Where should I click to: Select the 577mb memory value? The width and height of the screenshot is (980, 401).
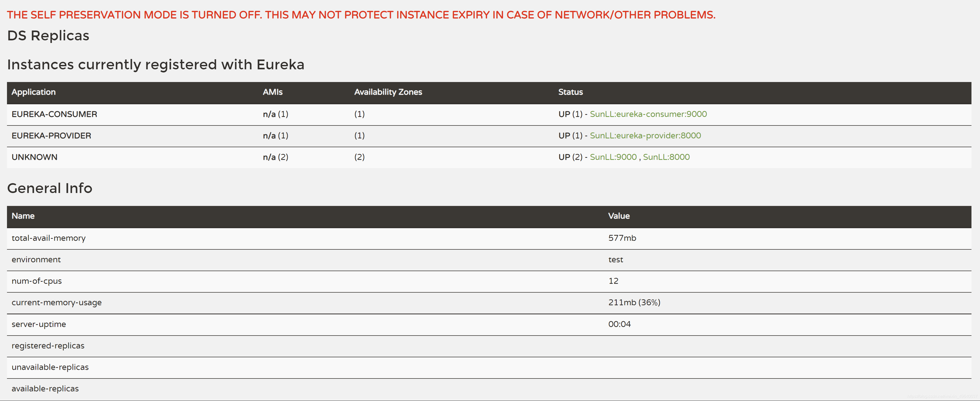[622, 238]
